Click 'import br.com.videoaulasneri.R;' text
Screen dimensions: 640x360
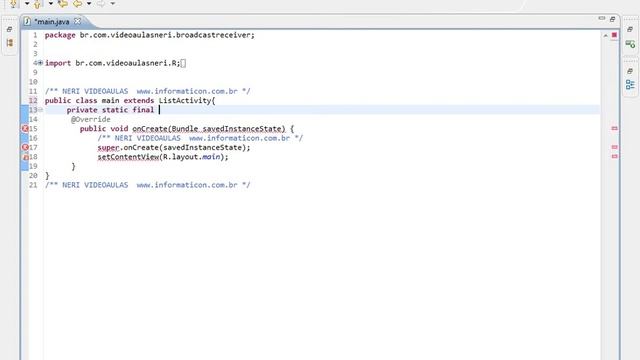(112, 63)
